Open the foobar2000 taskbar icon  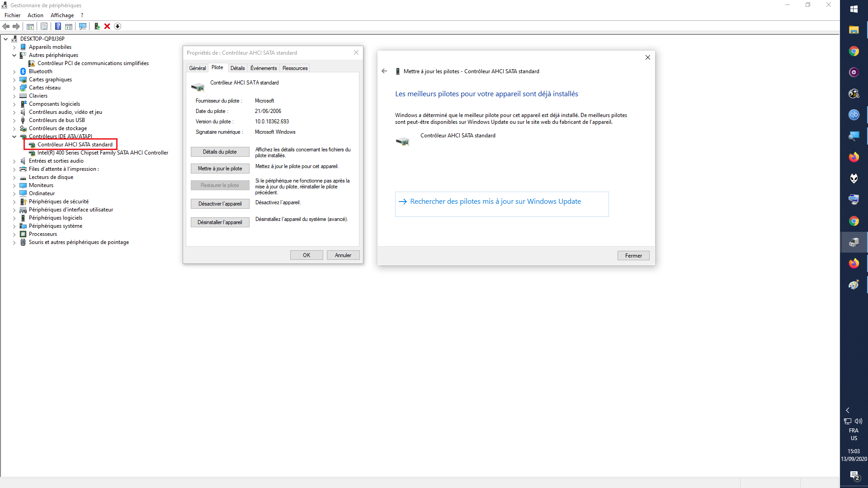click(854, 178)
